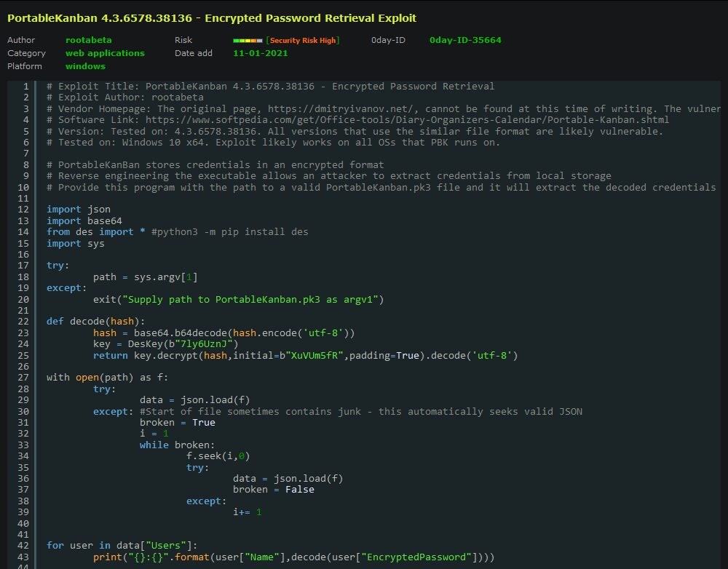
Task: Click the def decode(hash) line
Action: (95, 321)
